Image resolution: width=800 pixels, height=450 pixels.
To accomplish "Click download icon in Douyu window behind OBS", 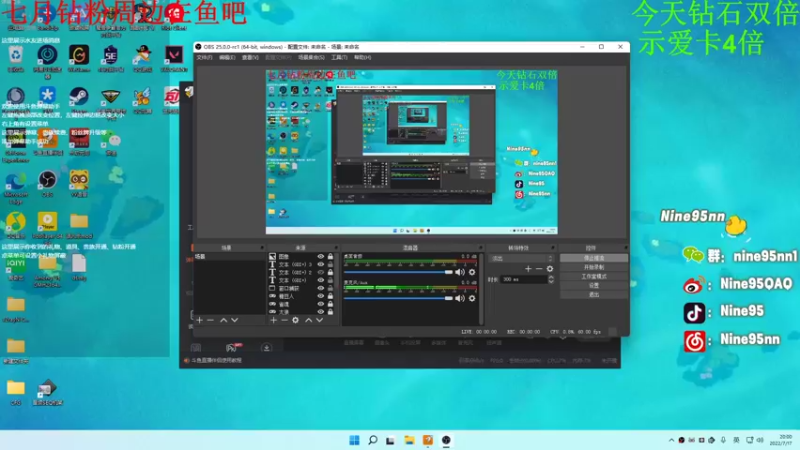I will [266, 348].
